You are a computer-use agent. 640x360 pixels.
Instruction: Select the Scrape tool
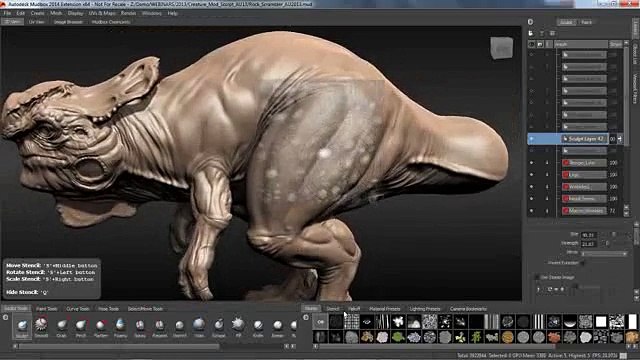219,327
